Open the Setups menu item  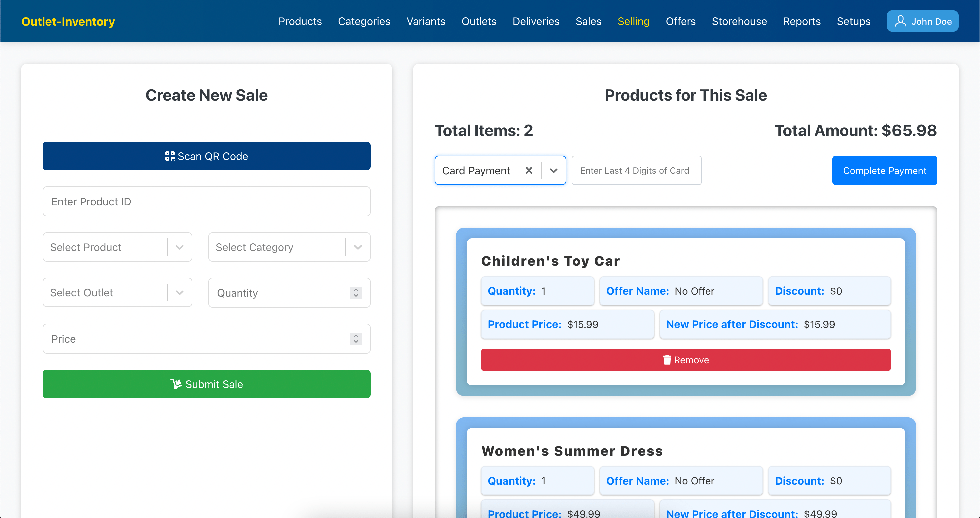853,21
